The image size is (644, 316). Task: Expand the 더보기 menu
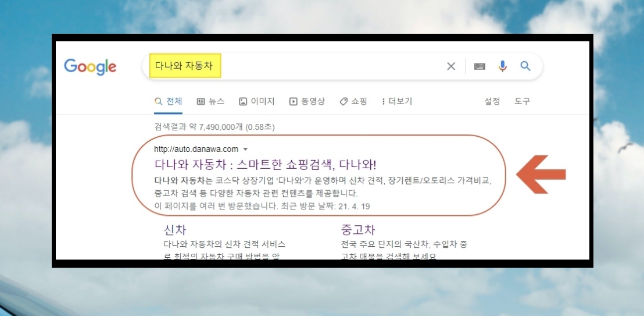[x=397, y=101]
